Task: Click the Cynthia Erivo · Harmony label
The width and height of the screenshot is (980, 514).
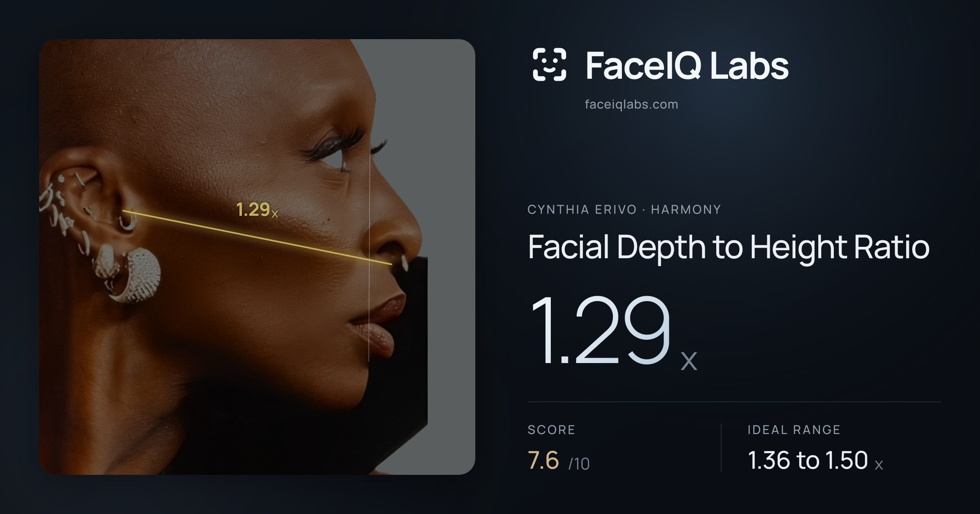Action: 624,210
